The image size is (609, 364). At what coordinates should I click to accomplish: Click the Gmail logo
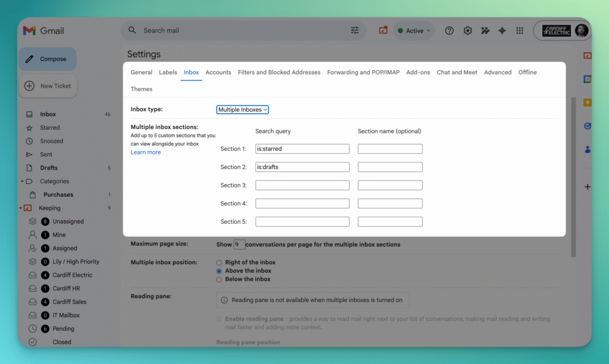(43, 31)
